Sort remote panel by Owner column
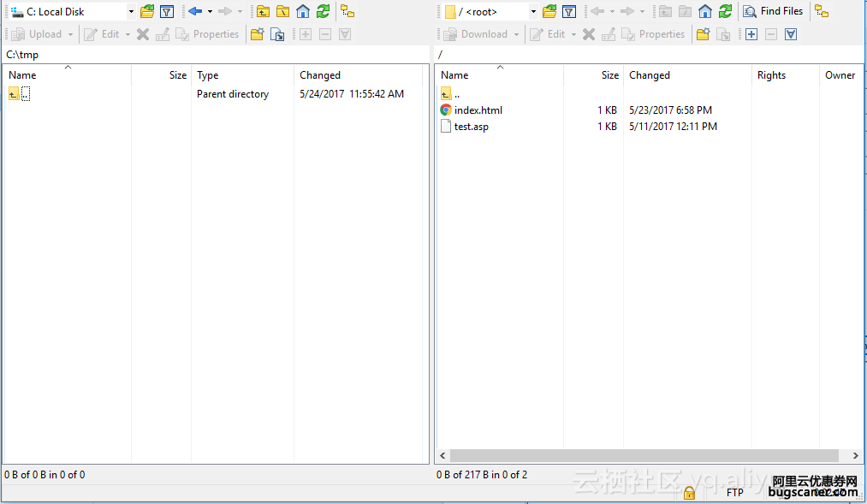This screenshot has height=504, width=867. 841,75
